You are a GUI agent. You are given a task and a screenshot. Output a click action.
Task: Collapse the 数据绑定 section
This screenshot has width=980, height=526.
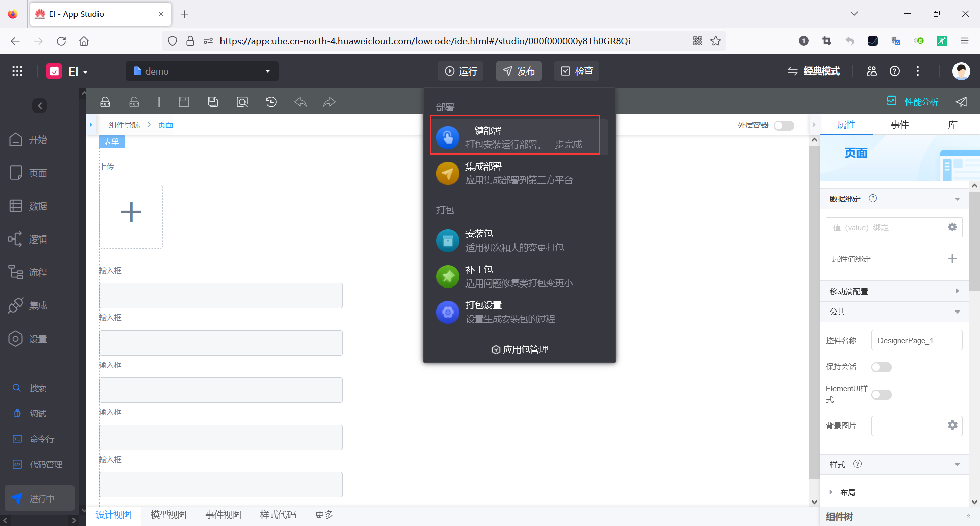pos(957,199)
